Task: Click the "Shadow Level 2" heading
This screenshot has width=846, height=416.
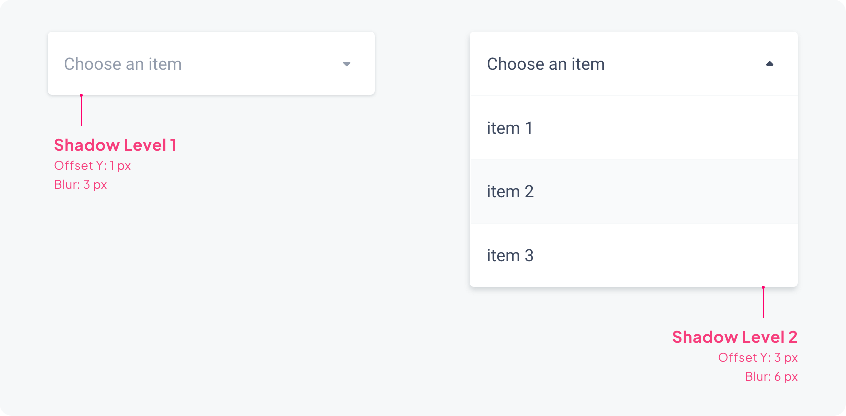Action: 734,337
